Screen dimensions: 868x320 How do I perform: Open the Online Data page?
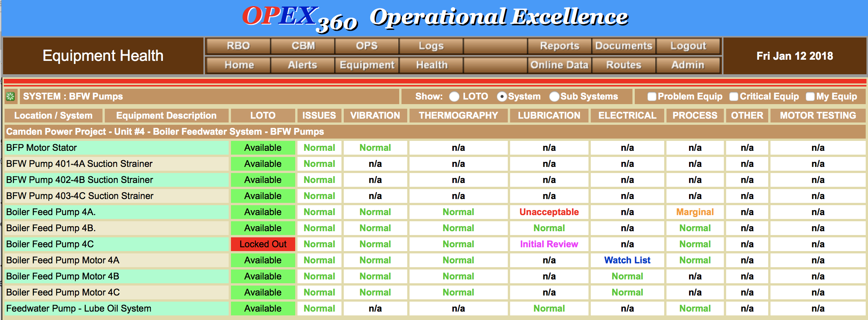560,65
